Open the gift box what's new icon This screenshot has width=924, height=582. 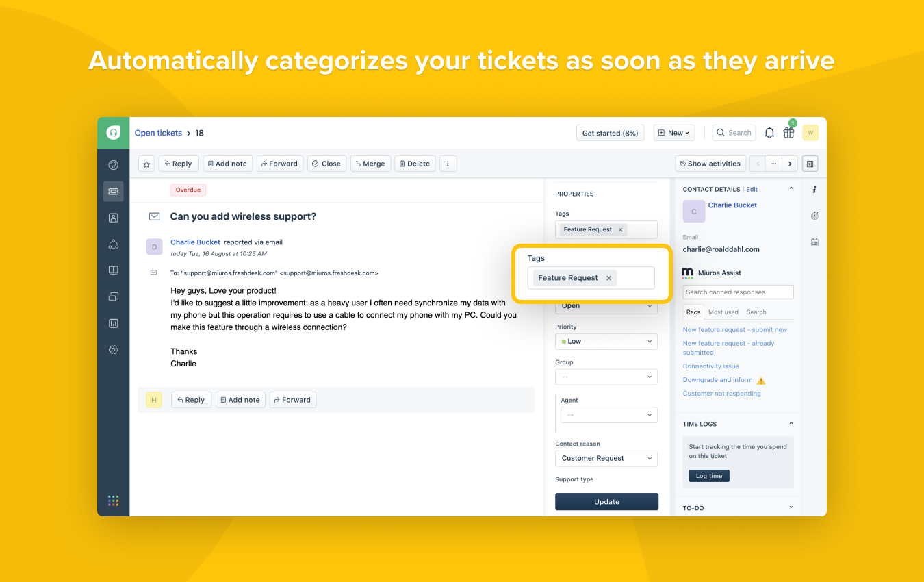(x=789, y=133)
